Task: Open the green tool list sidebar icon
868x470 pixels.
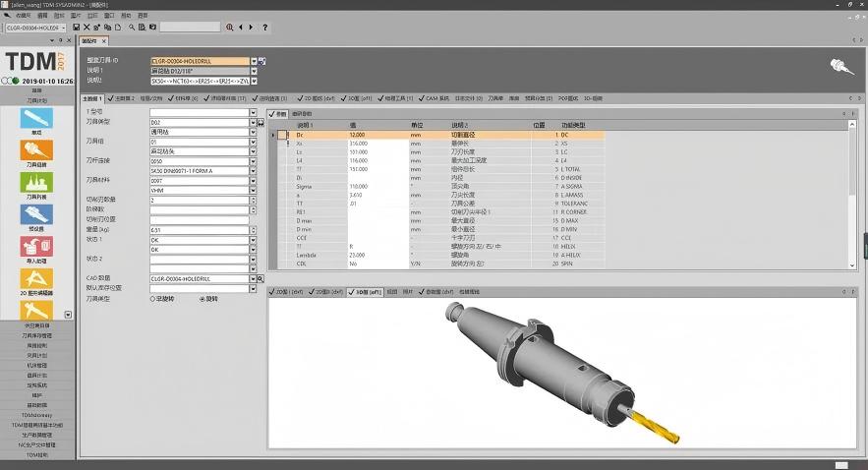Action: tap(36, 182)
